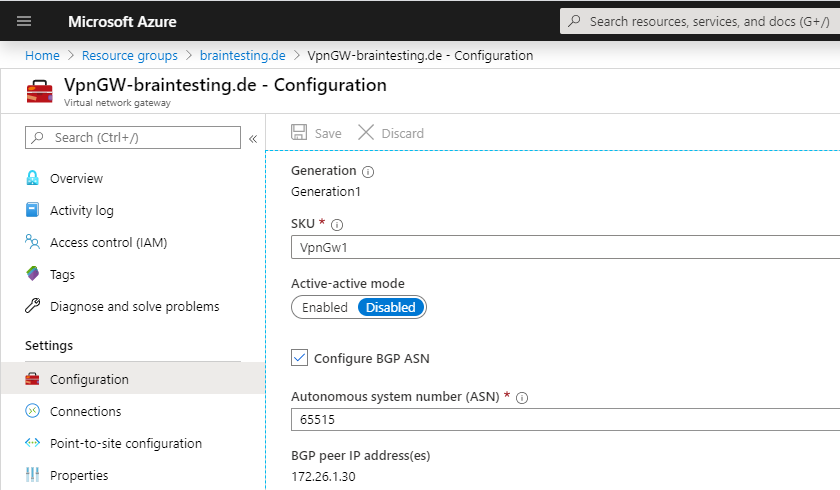Click the Discard button label

coord(402,133)
